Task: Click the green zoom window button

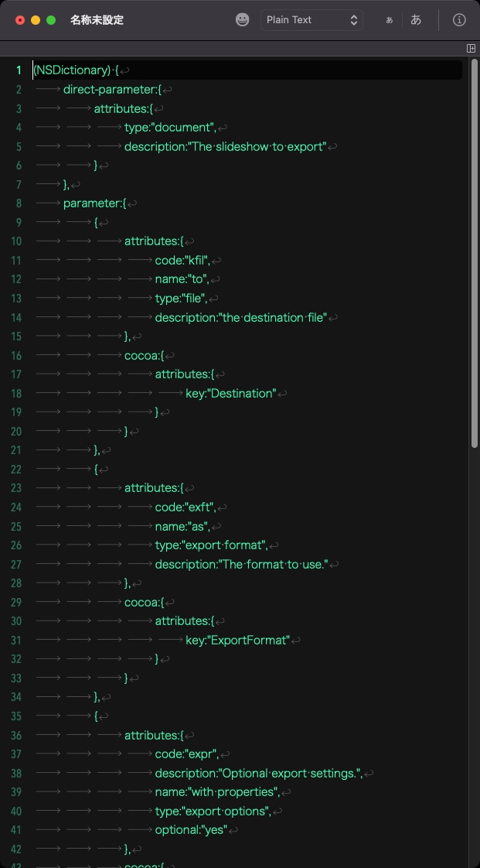Action: [x=51, y=20]
